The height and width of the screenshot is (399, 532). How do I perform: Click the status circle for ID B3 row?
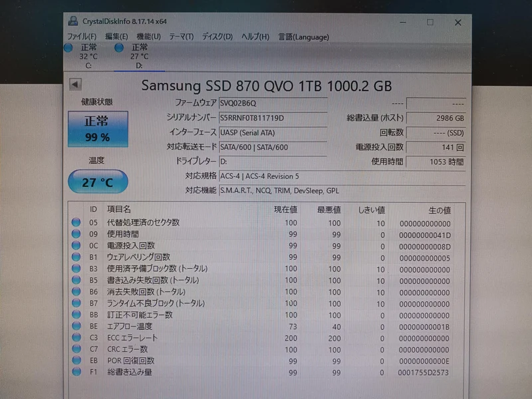[x=76, y=269]
